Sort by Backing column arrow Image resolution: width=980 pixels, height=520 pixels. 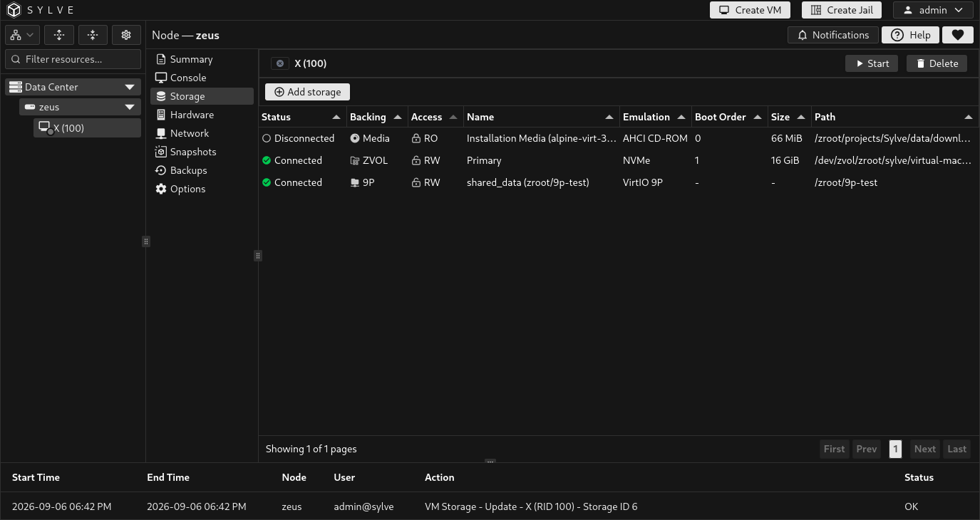point(398,117)
